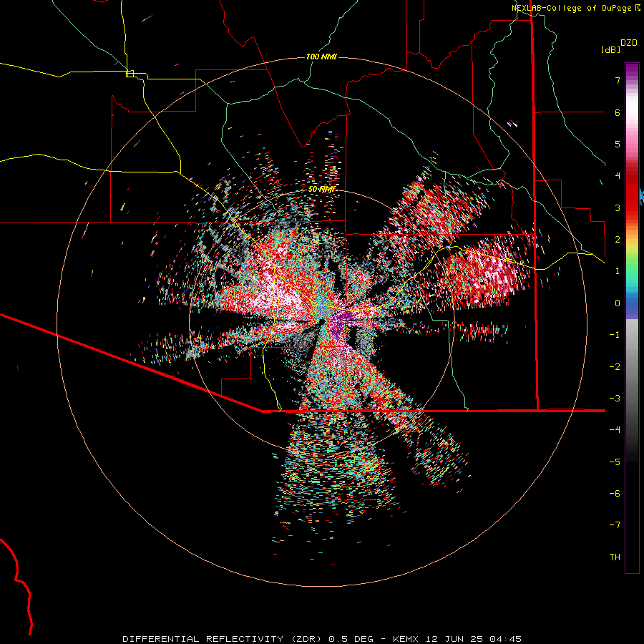Click the -1 value on the scale
The height and width of the screenshot is (644, 644).
[615, 335]
